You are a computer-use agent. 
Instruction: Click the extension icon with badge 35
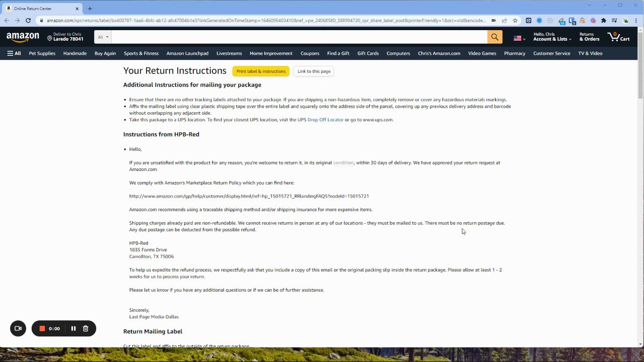(561, 21)
